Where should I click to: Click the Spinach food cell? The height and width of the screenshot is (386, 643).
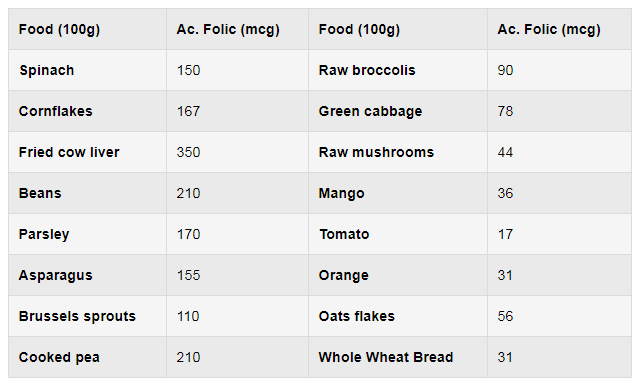coord(87,70)
